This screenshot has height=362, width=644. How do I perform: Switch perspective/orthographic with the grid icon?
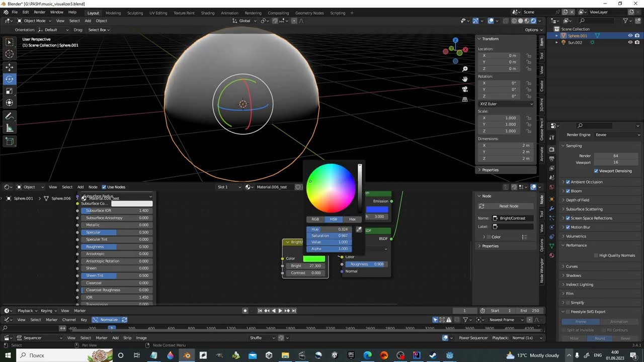click(465, 100)
